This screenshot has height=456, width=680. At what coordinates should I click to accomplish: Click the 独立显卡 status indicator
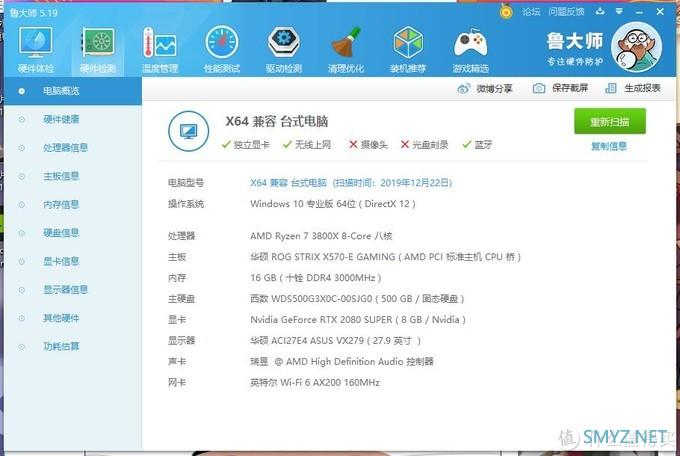(x=245, y=144)
